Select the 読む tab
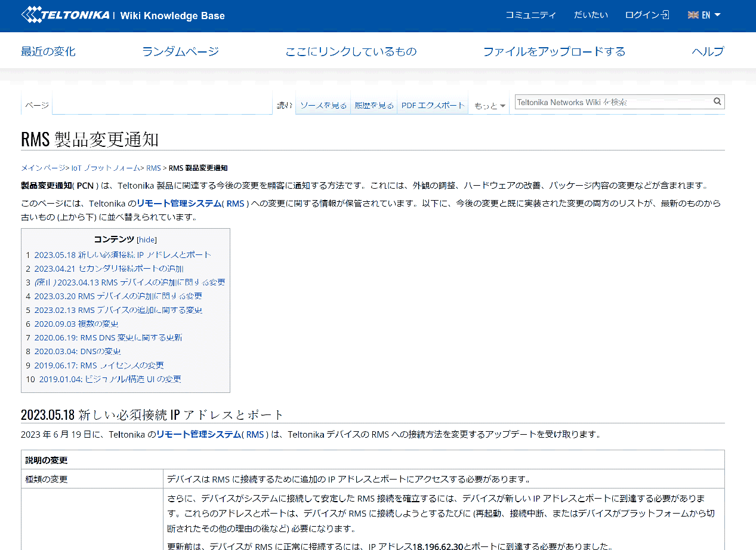756x550 pixels. [x=284, y=105]
